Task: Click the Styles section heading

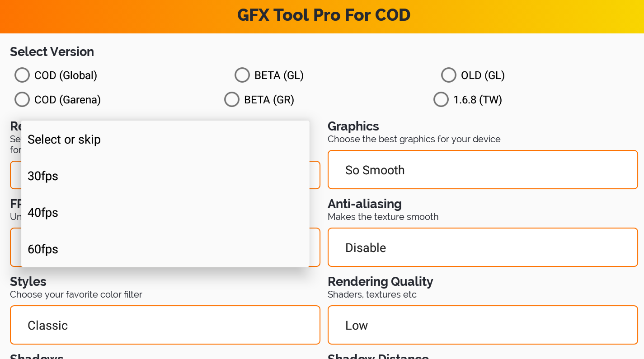Action: [x=28, y=281]
